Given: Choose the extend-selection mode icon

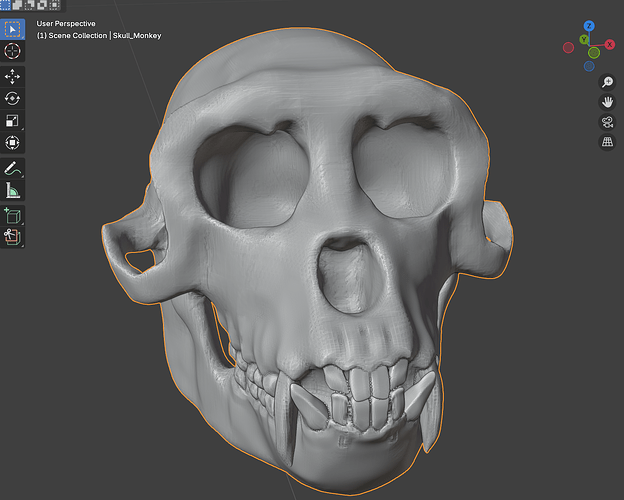Looking at the screenshot, I should [18, 5].
